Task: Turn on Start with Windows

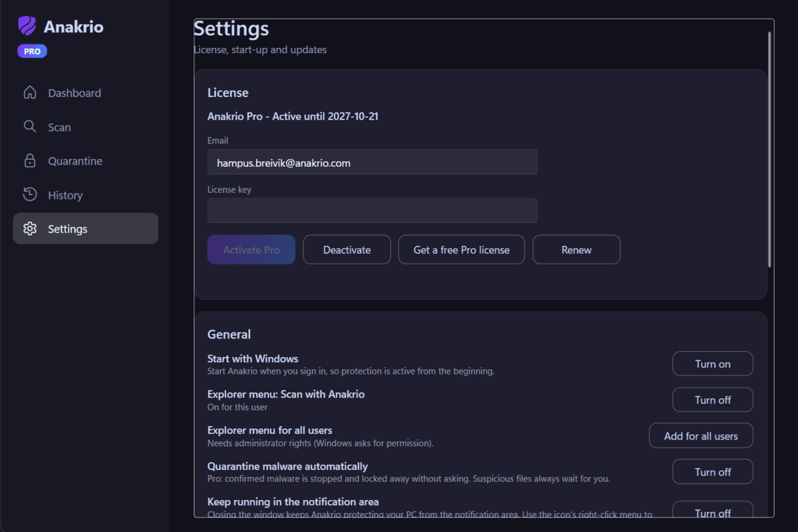Action: click(713, 364)
